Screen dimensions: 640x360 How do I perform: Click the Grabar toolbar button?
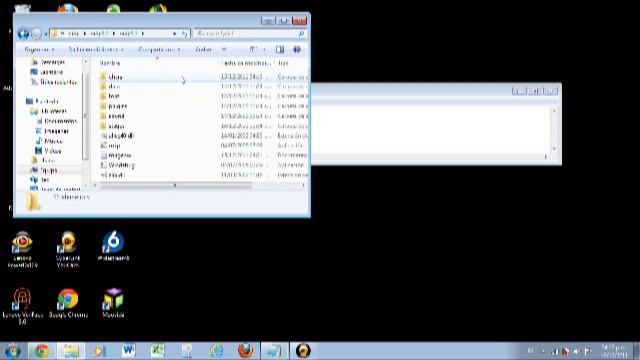coord(203,49)
